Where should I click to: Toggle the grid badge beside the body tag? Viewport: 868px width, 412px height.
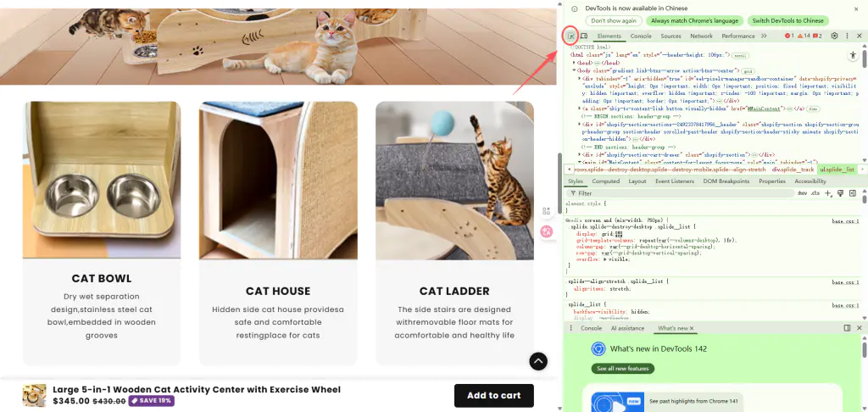[x=748, y=71]
